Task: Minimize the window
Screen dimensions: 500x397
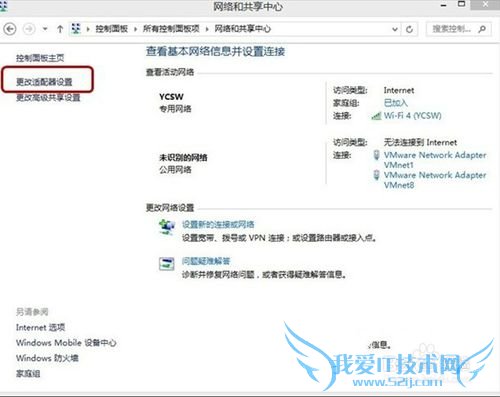Action: (x=443, y=6)
